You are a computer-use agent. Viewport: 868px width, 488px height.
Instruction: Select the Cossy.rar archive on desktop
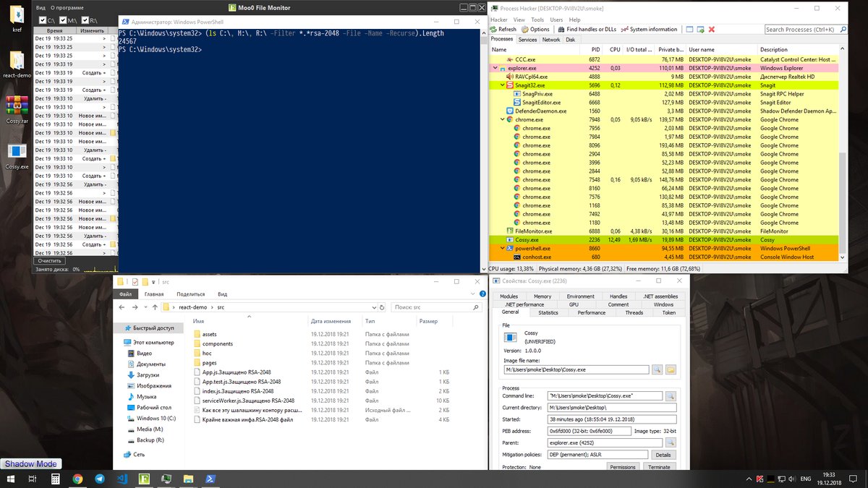17,109
